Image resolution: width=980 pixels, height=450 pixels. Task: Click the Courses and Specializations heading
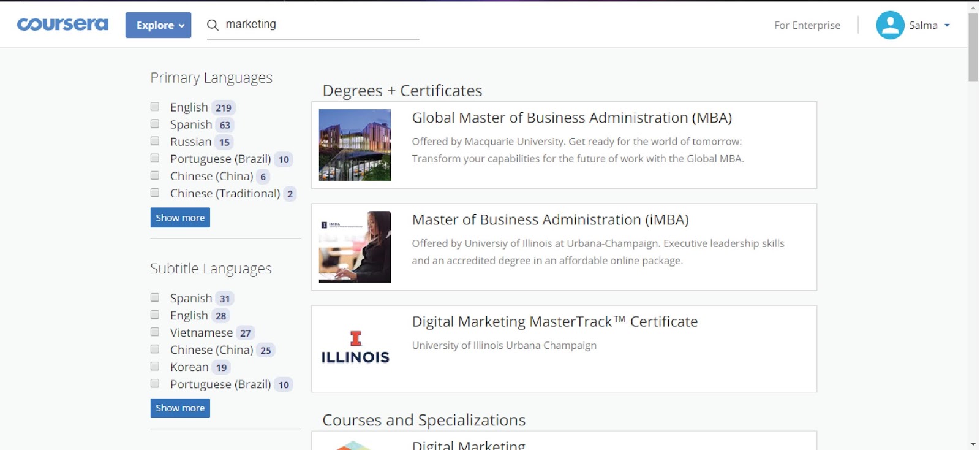[x=424, y=420]
